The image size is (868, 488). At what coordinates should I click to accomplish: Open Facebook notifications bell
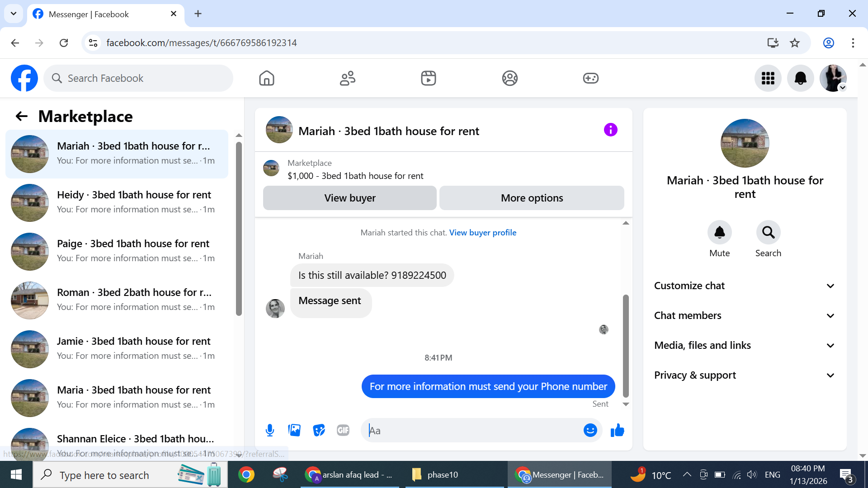coord(800,78)
